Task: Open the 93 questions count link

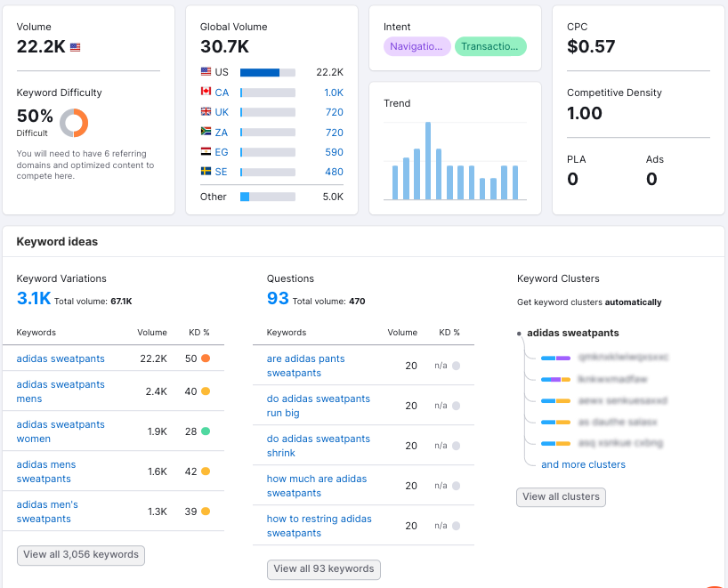Action: [x=278, y=299]
